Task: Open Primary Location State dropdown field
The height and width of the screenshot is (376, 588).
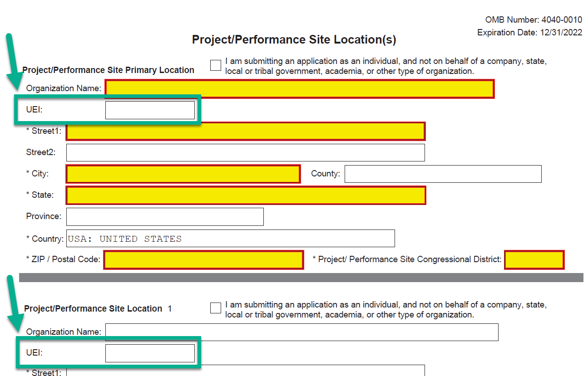Action: [x=246, y=195]
